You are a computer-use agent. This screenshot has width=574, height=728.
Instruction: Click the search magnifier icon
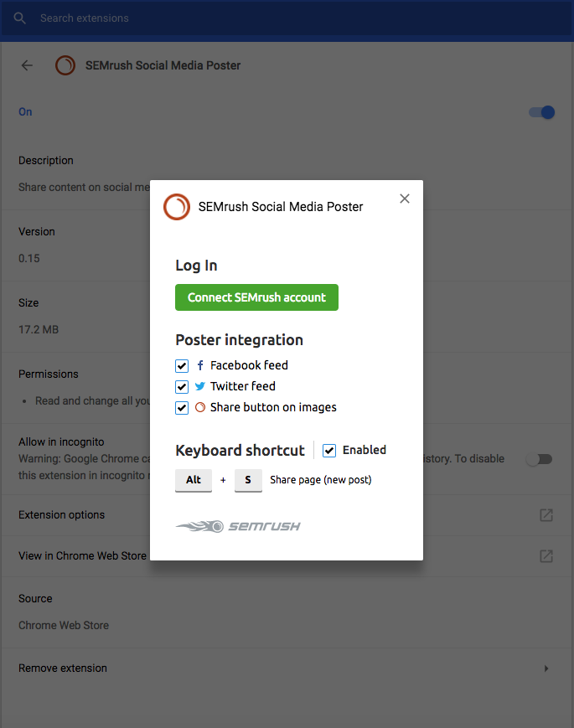(x=19, y=18)
